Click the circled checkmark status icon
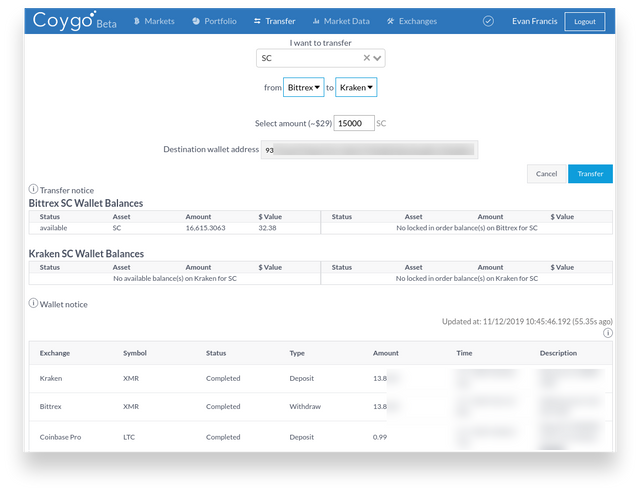 (488, 21)
